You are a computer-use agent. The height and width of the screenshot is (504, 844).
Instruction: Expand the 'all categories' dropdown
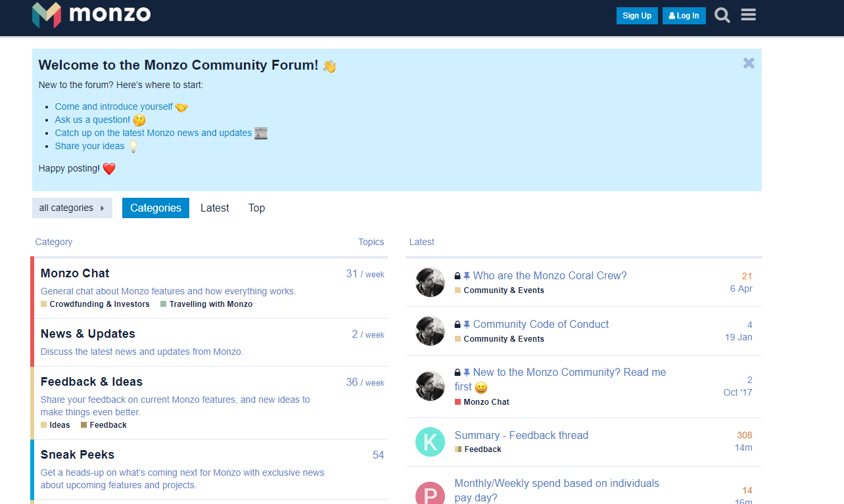[72, 208]
